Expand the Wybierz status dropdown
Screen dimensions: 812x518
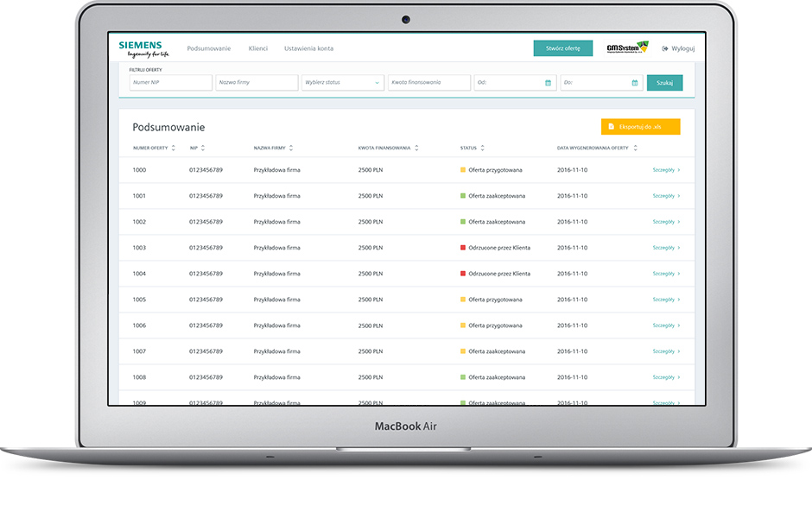coord(342,83)
